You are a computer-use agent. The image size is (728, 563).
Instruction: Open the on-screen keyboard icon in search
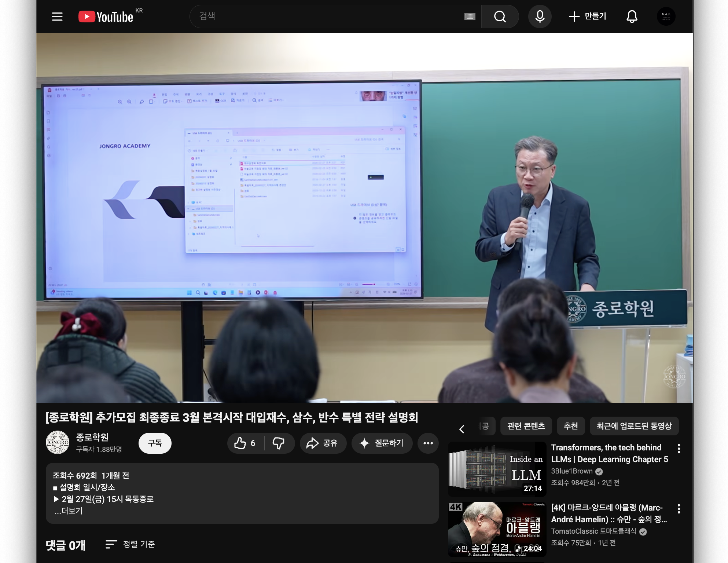[x=470, y=17]
